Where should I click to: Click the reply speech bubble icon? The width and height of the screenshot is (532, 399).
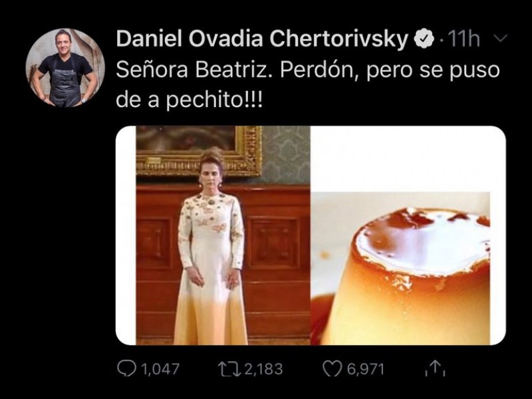(126, 368)
